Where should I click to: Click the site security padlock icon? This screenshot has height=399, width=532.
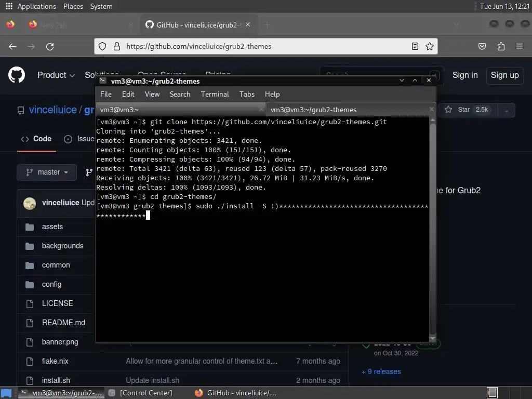click(x=117, y=46)
